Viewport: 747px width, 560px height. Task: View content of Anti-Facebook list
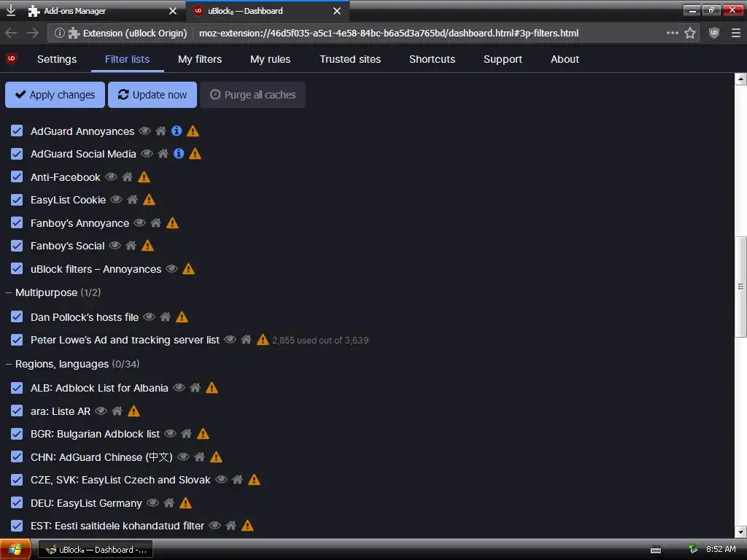pyautogui.click(x=111, y=176)
